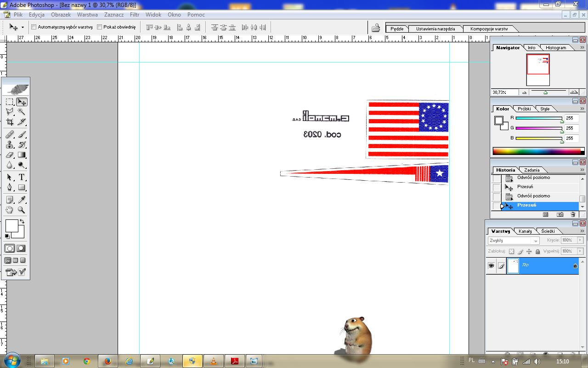Expand the Wypełnij fill arrow
Viewport: 588px width, 368px height.
(580, 251)
